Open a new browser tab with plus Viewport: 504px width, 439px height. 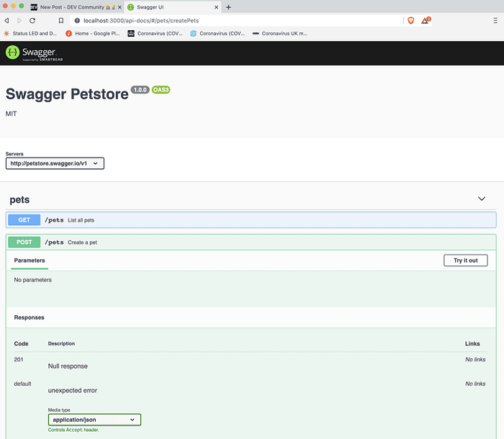coord(228,7)
